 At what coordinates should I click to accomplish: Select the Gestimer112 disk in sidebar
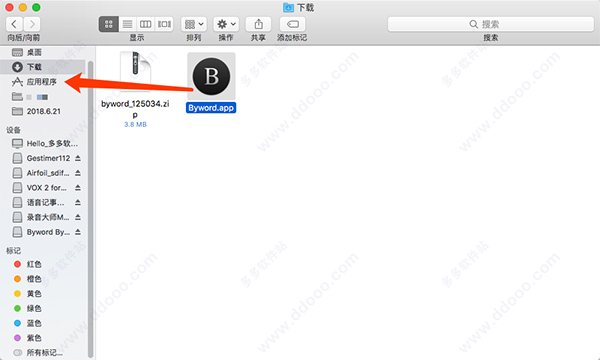[x=41, y=158]
